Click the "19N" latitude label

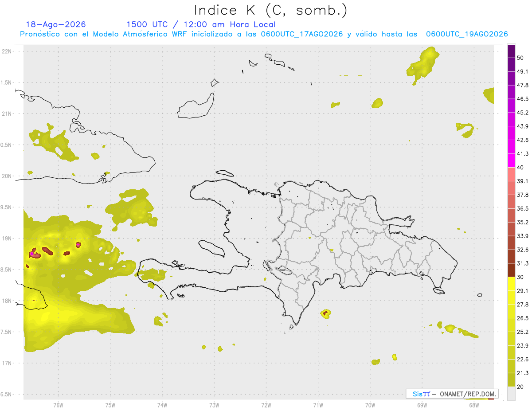pos(7,239)
